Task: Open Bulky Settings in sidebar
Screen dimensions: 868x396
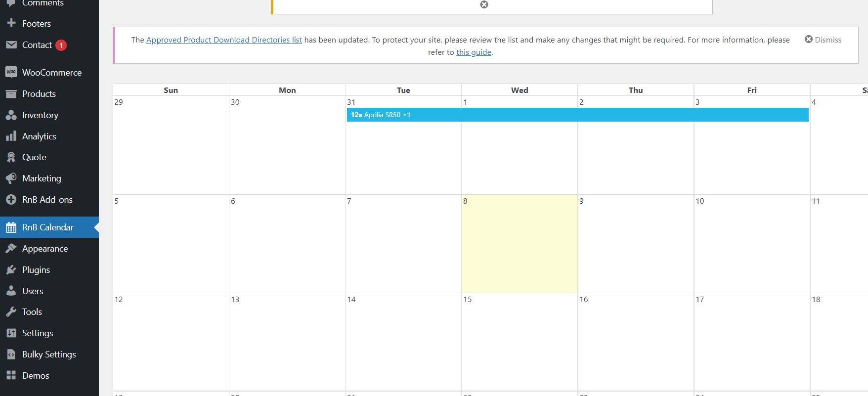Action: point(49,354)
